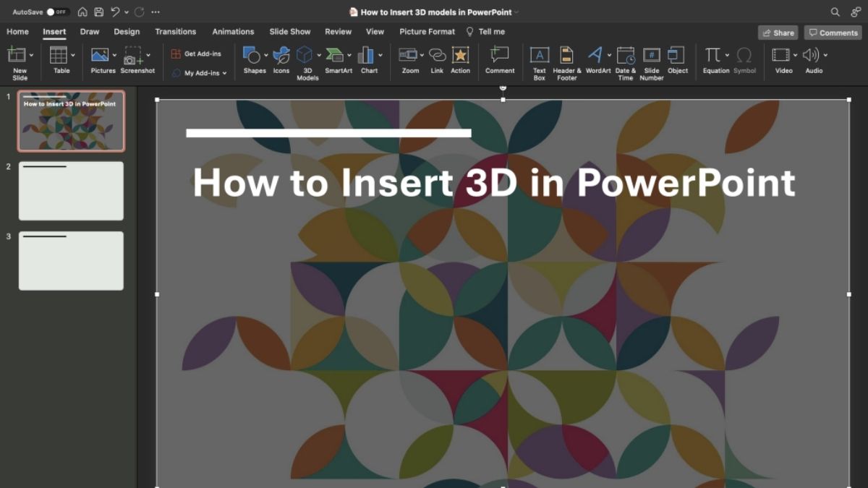Open the SmartArt tool
868x488 pixels.
pos(334,56)
